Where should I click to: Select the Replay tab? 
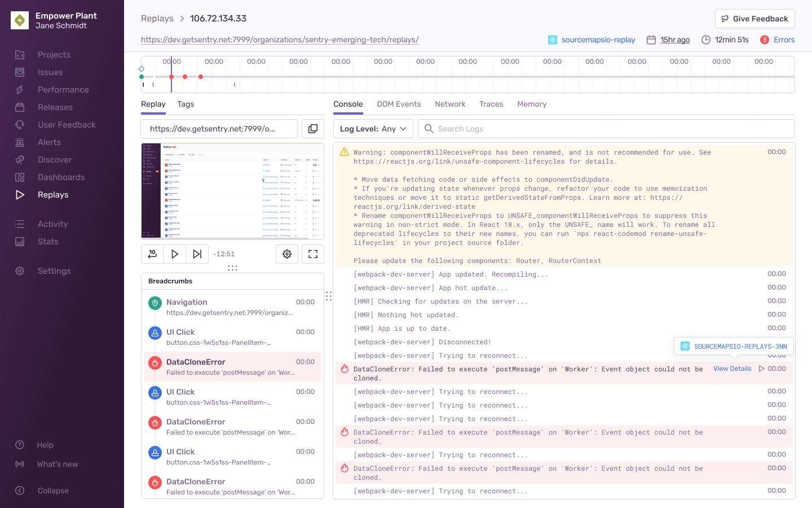click(x=153, y=104)
